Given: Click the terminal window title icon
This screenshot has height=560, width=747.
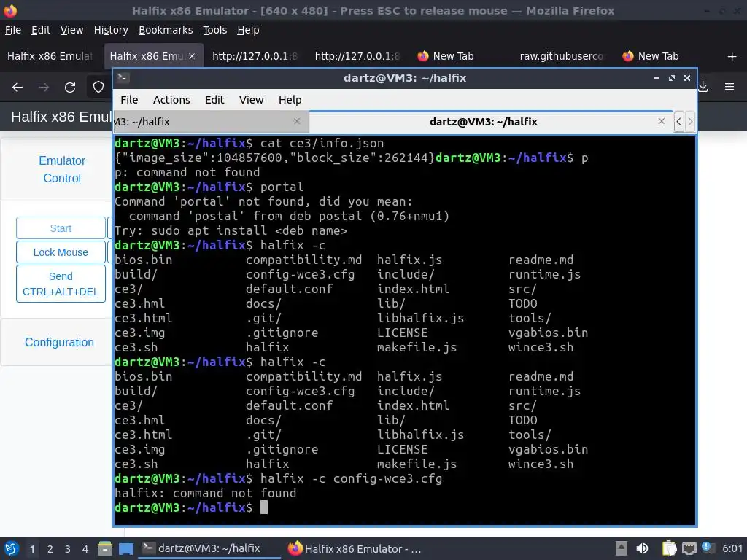Looking at the screenshot, I should (123, 77).
